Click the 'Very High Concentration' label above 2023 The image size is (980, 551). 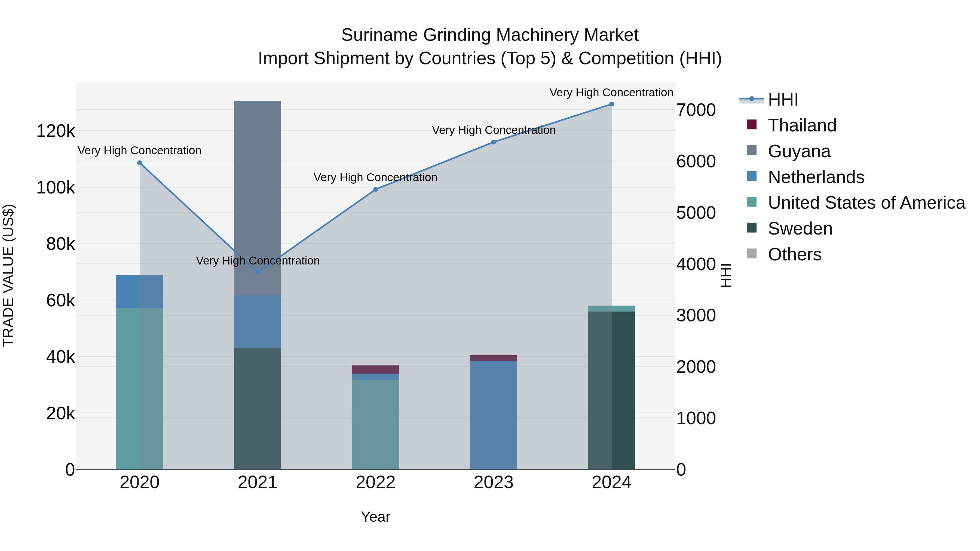[x=494, y=130]
